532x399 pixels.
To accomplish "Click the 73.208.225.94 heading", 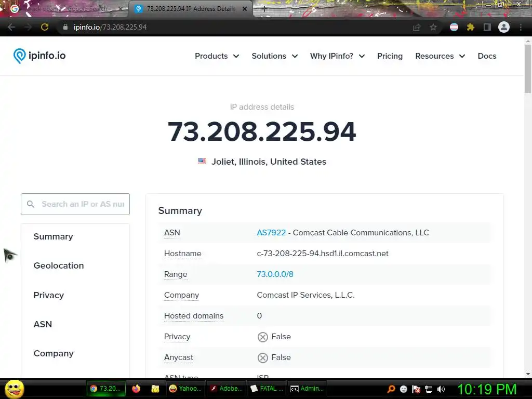I will 262,131.
